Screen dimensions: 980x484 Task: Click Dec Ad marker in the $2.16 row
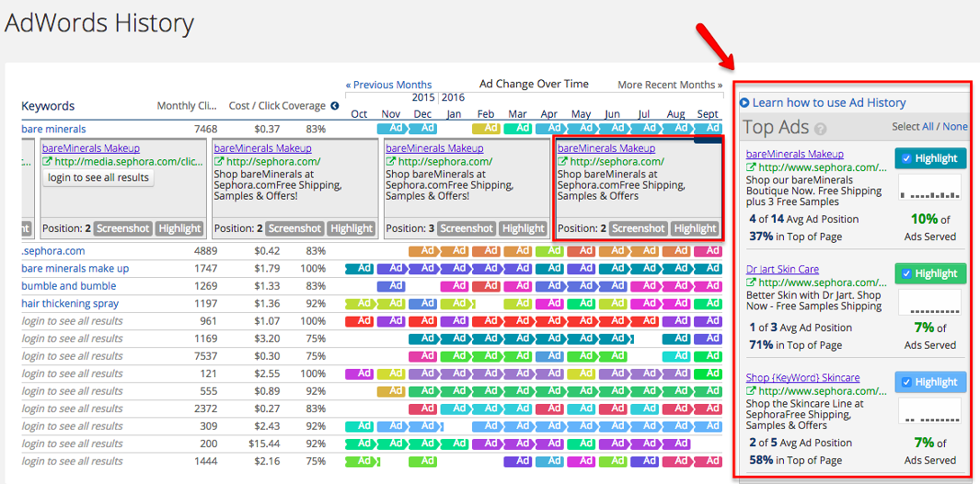click(423, 461)
